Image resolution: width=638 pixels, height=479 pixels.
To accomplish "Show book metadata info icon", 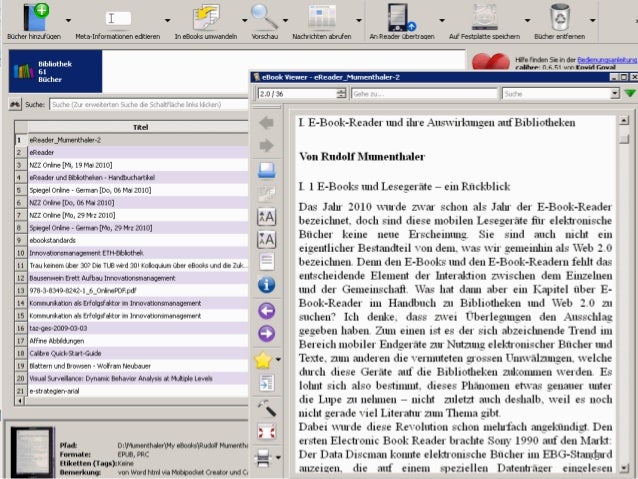I will (x=267, y=285).
